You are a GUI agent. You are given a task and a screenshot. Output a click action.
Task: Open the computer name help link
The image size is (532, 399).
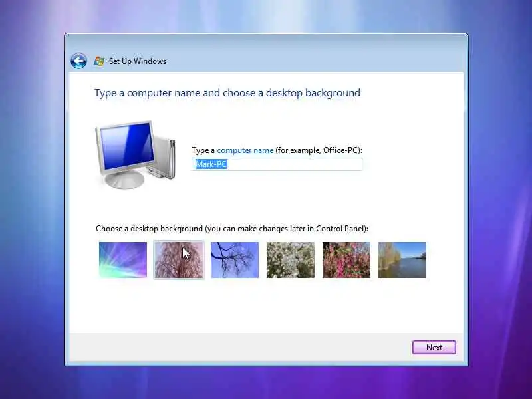(x=245, y=150)
